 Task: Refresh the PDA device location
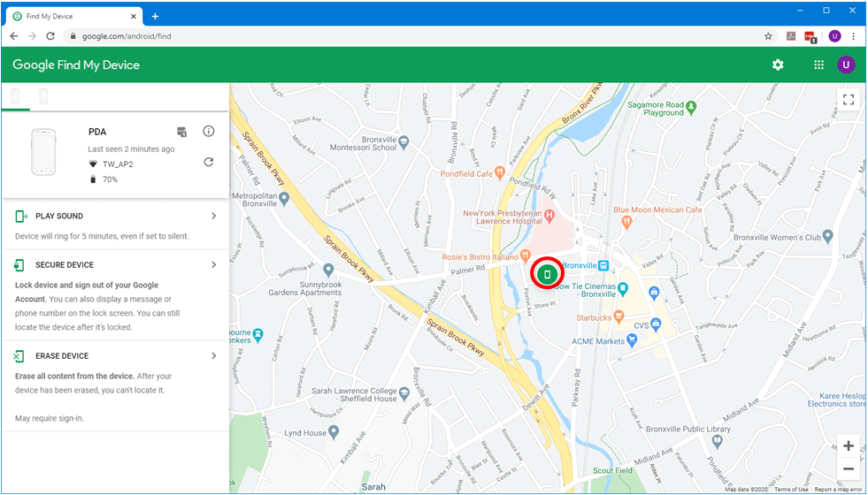[x=209, y=162]
